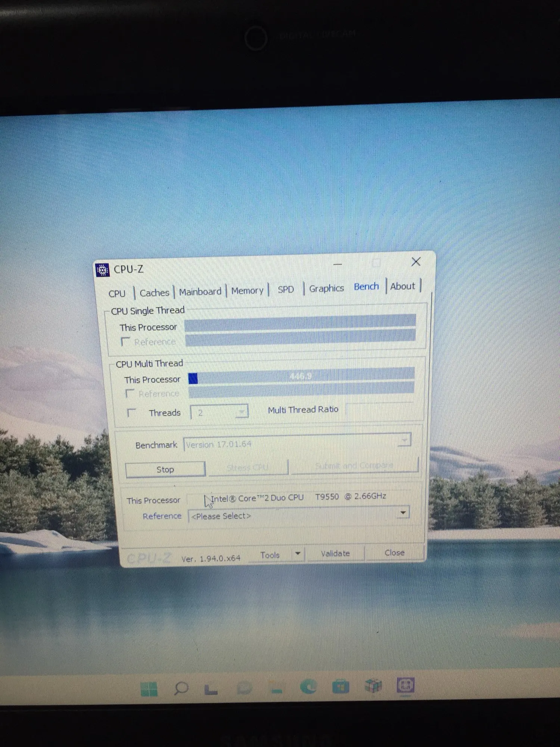Tick the Single Thread Reference checkbox
The width and height of the screenshot is (560, 747).
pos(125,342)
